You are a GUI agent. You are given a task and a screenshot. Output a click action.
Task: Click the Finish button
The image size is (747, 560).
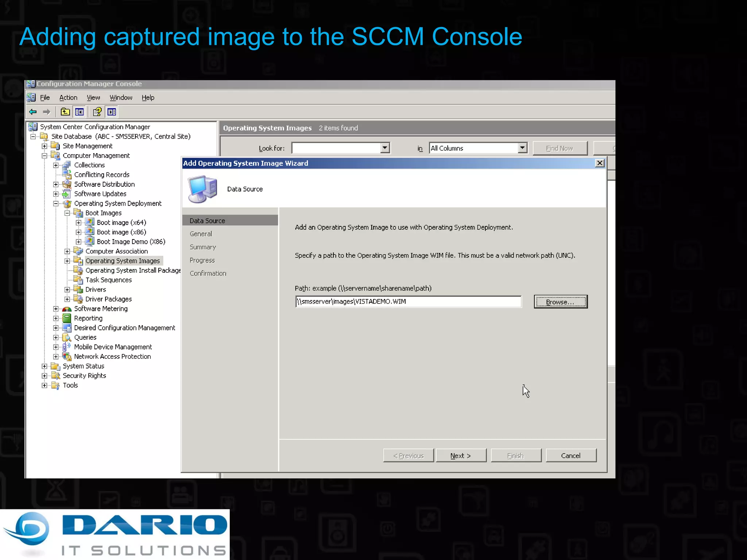coord(516,456)
